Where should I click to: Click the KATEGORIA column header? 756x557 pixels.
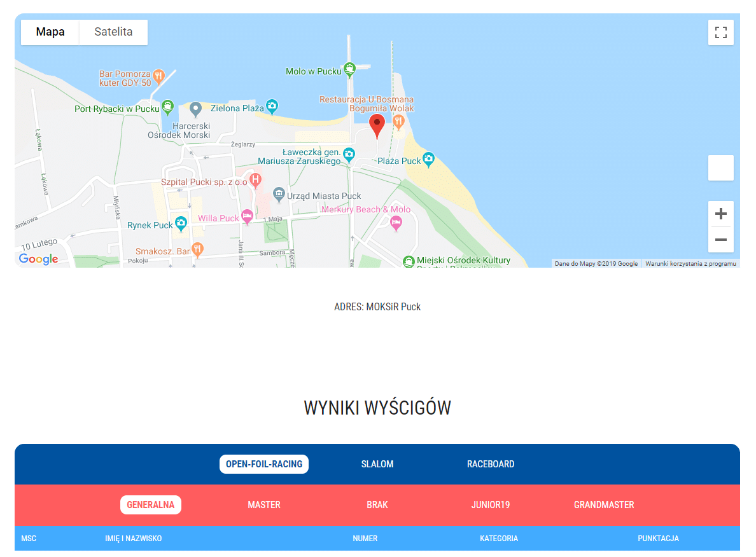click(x=499, y=538)
